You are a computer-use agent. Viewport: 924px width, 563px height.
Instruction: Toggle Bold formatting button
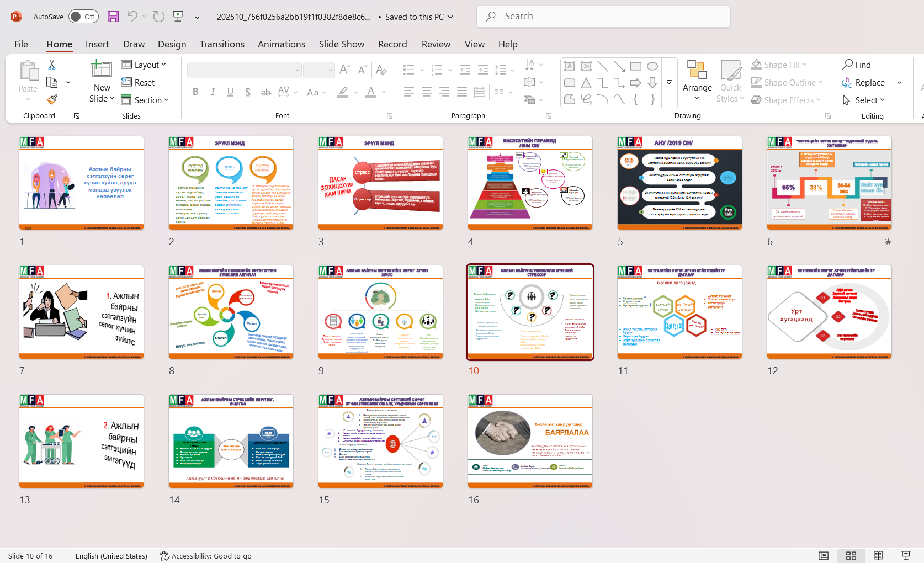tap(195, 92)
